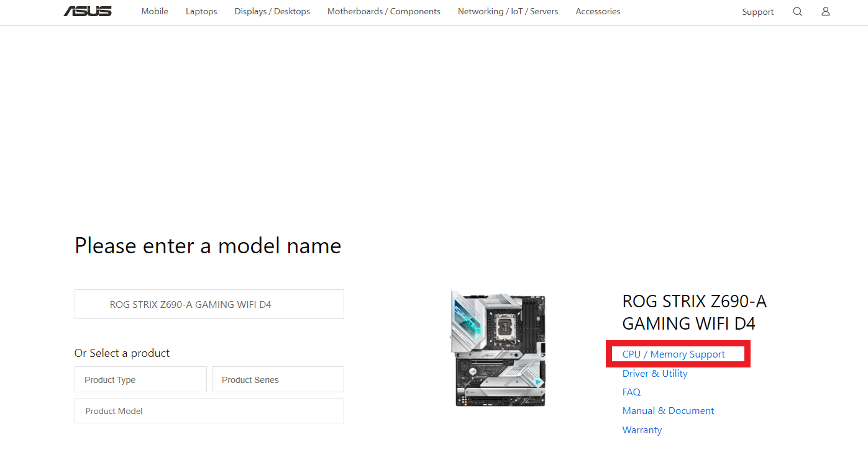Expand the Product Series dropdown
This screenshot has height=473, width=868.
pyautogui.click(x=278, y=379)
